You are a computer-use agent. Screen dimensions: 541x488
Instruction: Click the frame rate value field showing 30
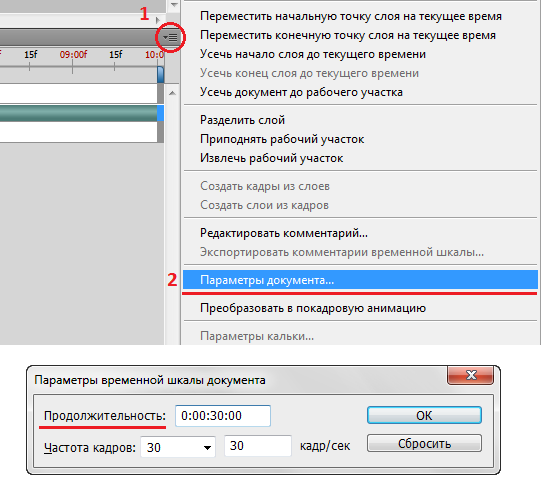[x=258, y=446]
